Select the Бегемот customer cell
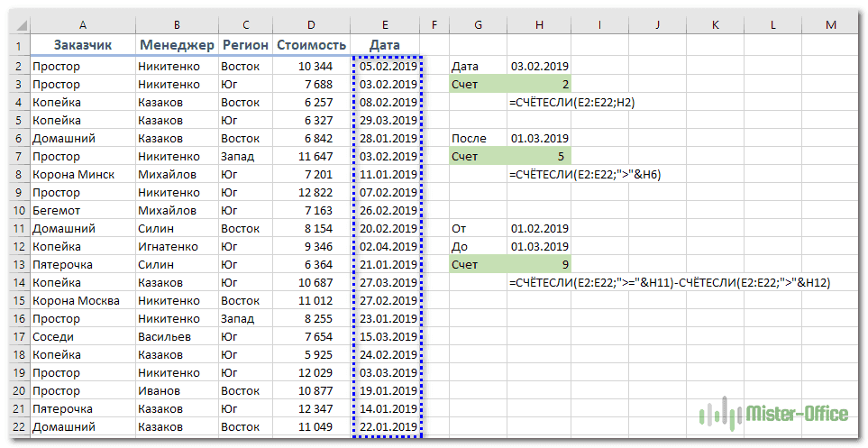Screen dimensions: 868x448 (82, 210)
